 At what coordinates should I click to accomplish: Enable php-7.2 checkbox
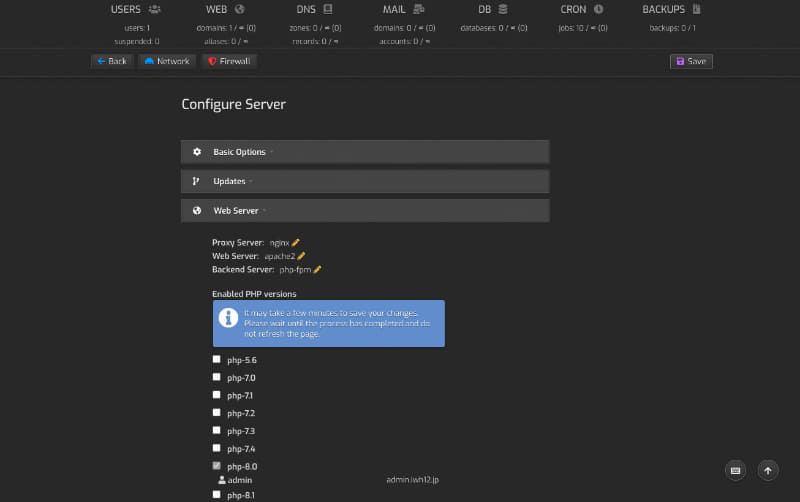[x=216, y=412]
